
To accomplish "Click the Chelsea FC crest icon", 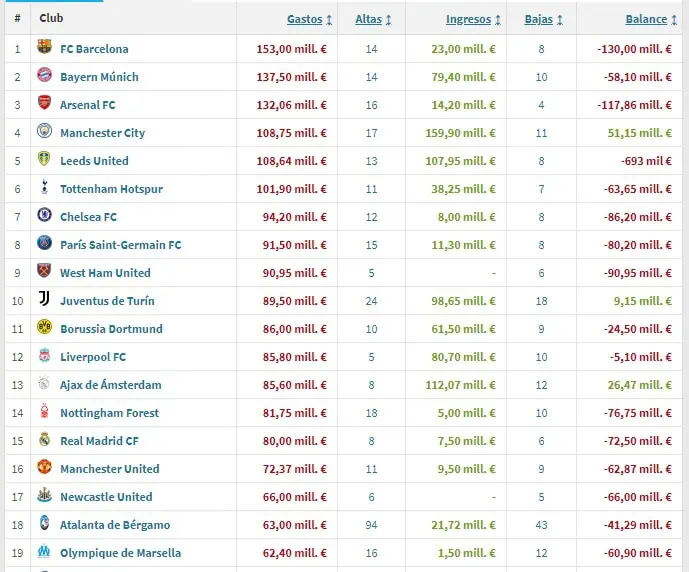I will tap(44, 215).
